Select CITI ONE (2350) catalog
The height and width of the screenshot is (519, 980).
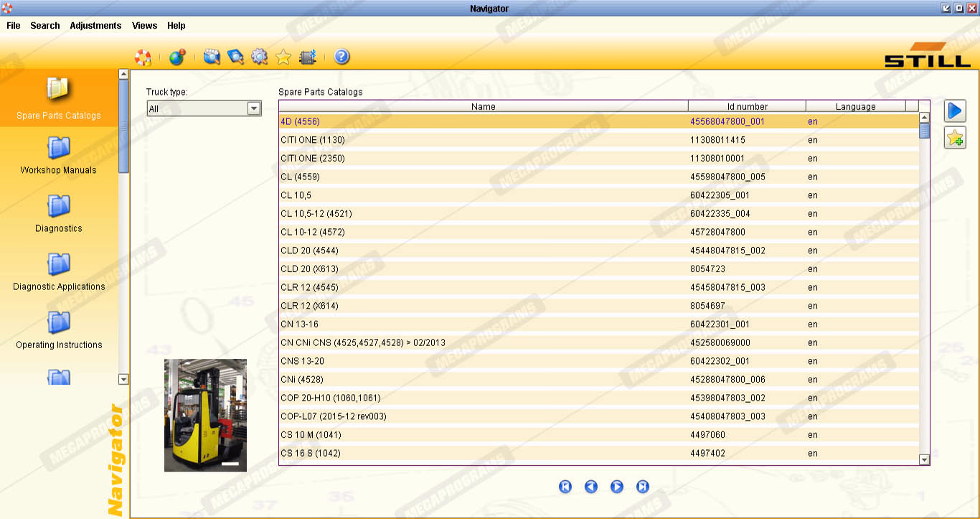coord(599,158)
